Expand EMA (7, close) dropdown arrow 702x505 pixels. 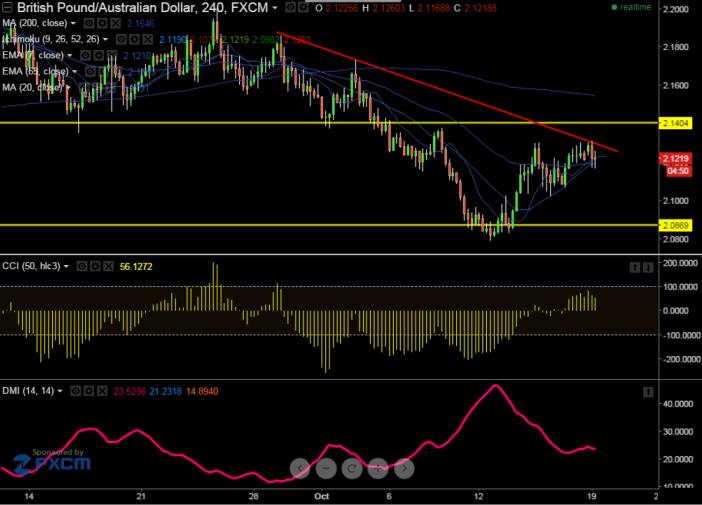pos(69,56)
